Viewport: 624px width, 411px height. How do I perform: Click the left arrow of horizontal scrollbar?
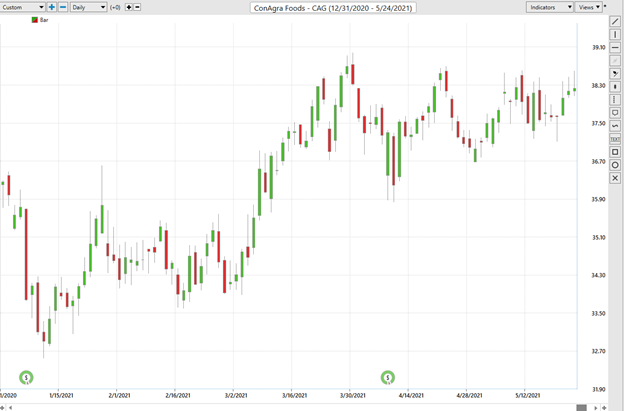tap(11, 407)
